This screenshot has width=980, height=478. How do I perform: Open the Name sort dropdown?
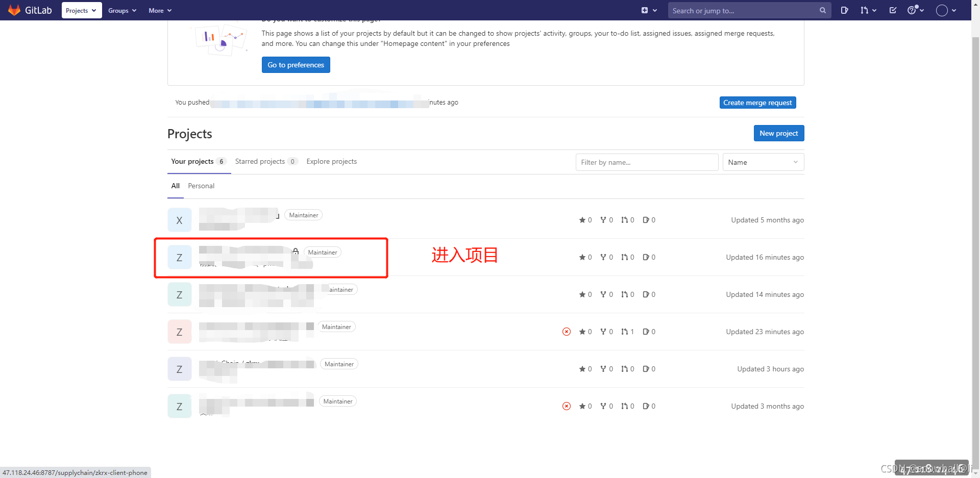coord(763,162)
